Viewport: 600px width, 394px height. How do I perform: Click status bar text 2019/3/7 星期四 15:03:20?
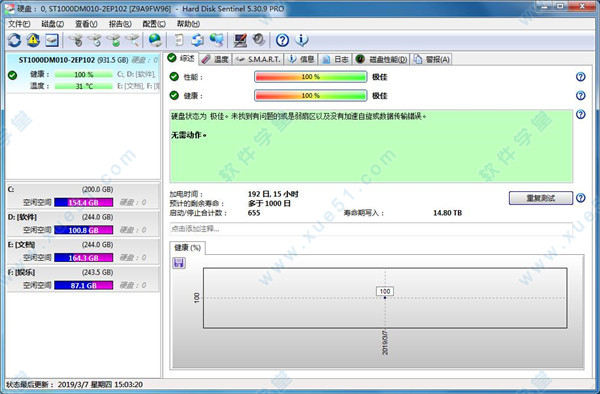[100, 384]
